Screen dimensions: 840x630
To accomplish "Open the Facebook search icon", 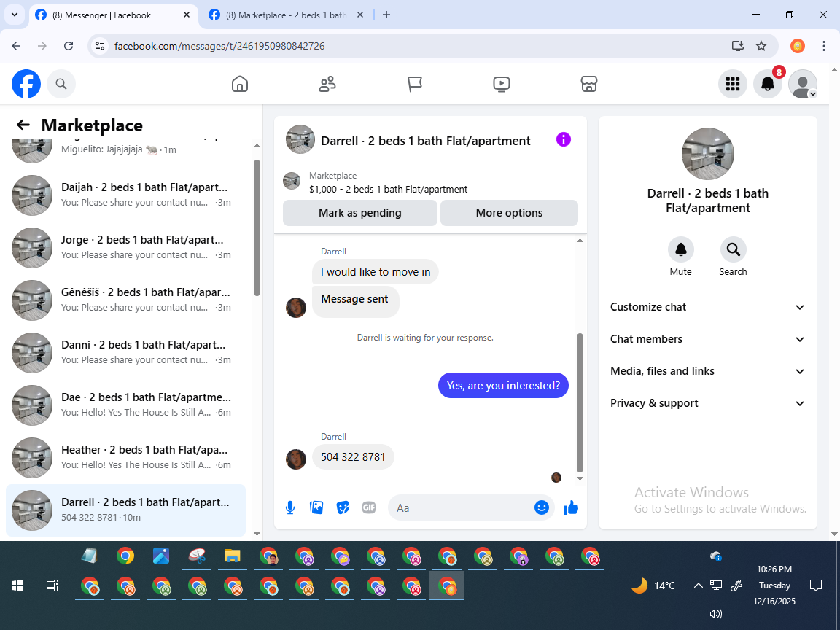I will click(61, 84).
